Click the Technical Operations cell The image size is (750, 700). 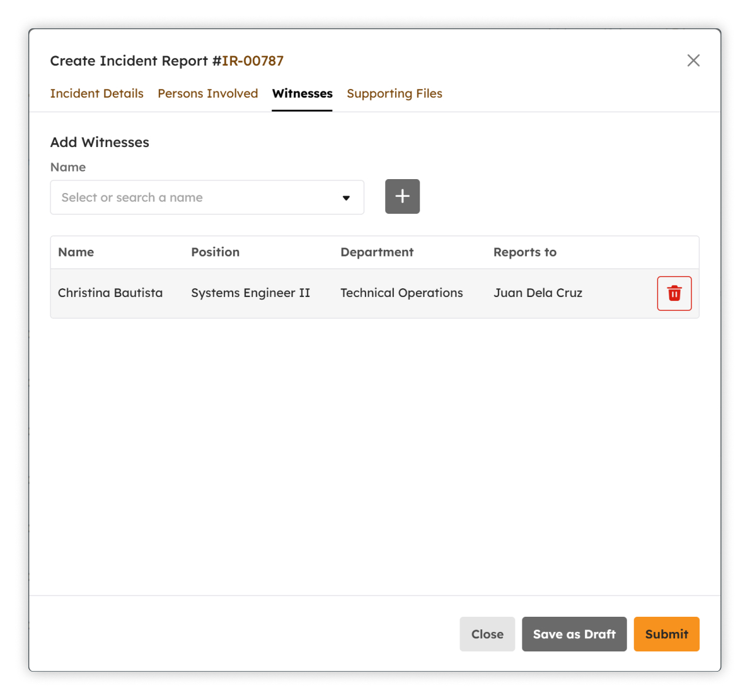point(402,293)
